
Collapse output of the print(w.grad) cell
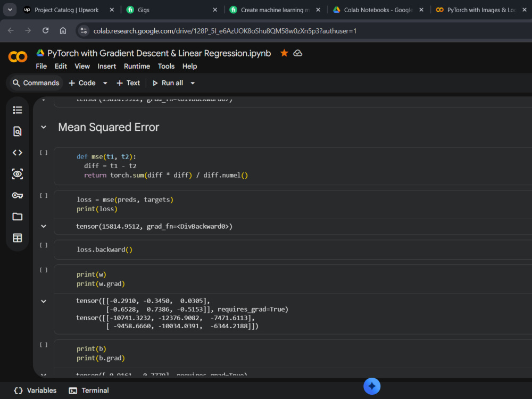click(44, 301)
